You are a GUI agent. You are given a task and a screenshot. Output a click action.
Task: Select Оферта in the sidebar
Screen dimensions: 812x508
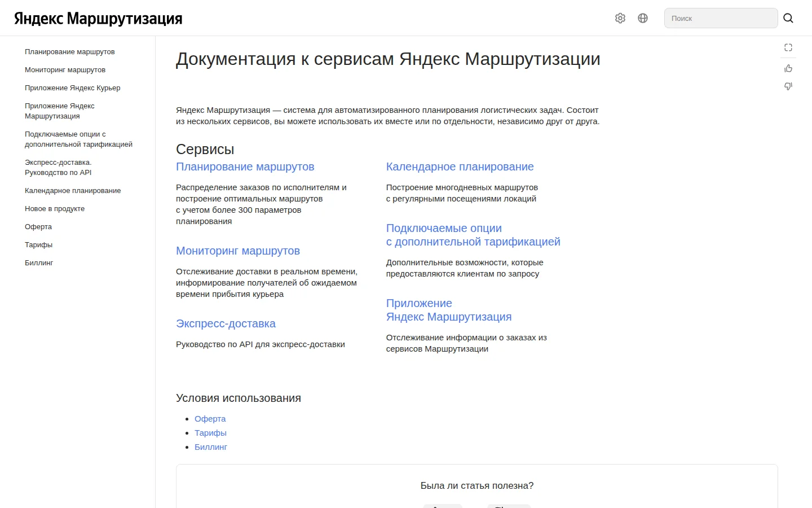coord(38,226)
